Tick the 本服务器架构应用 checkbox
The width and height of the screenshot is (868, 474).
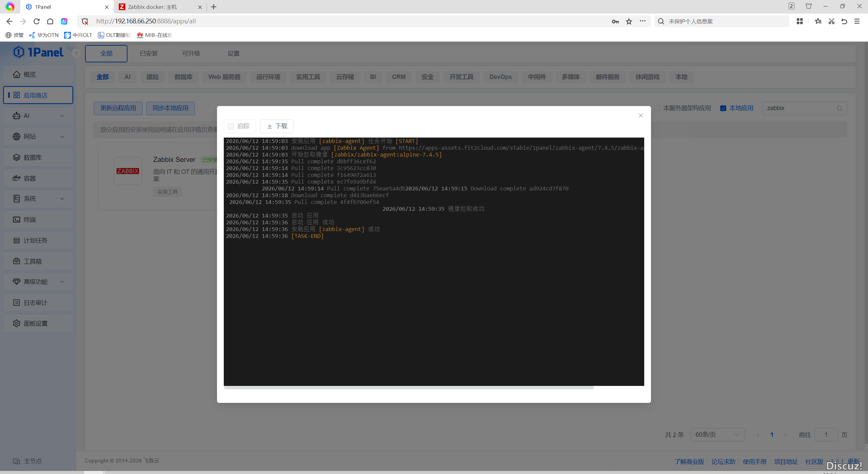657,108
